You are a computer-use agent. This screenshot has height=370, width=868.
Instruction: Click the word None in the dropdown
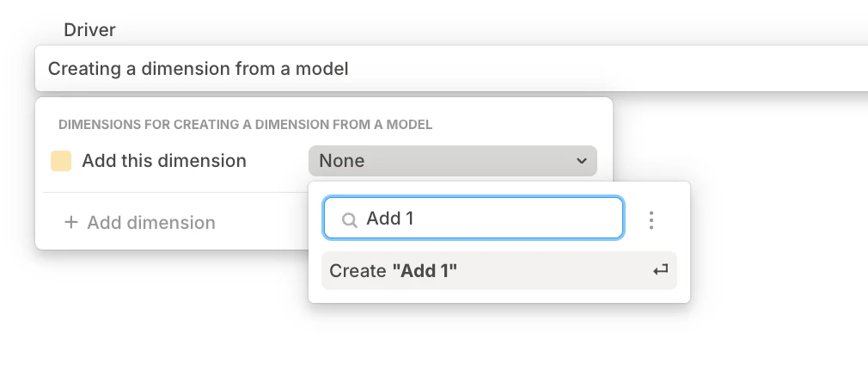tap(341, 161)
